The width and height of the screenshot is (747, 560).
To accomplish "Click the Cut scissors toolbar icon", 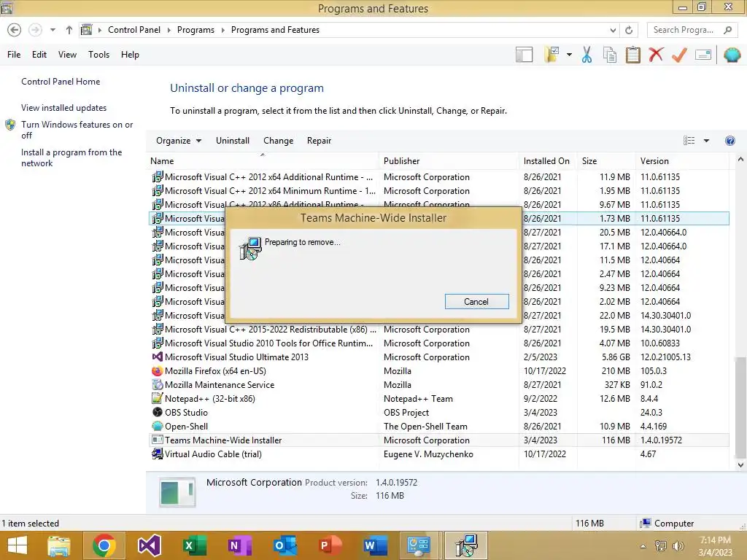I will [x=587, y=55].
